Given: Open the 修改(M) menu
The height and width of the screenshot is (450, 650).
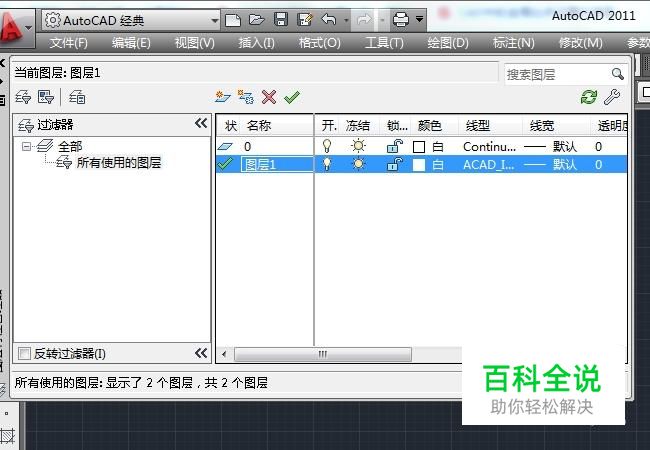Looking at the screenshot, I should [580, 42].
